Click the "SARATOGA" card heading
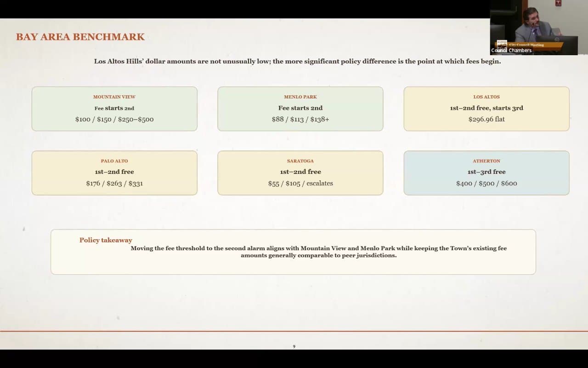588x368 pixels. click(x=300, y=161)
